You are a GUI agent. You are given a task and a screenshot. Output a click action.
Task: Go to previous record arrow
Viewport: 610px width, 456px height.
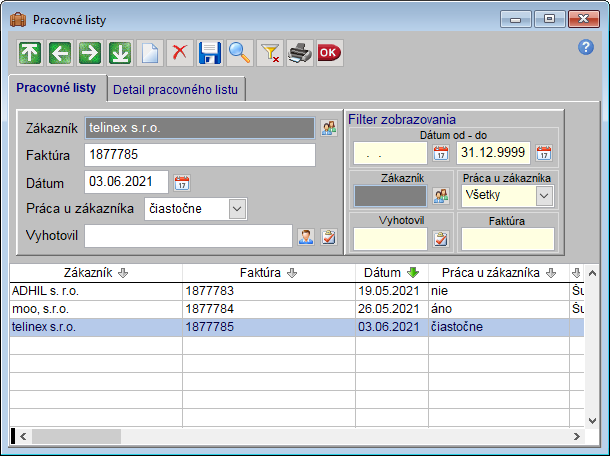(59, 53)
